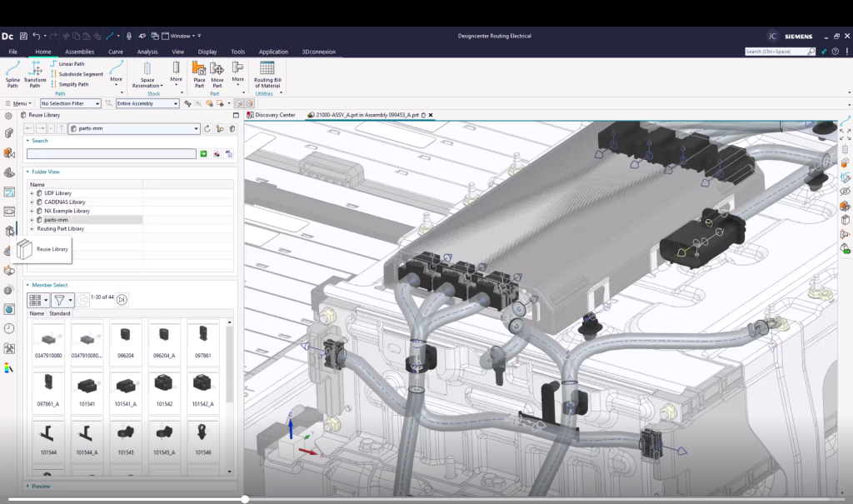Open the Entire Assembly scope dropdown
The width and height of the screenshot is (853, 504).
147,103
